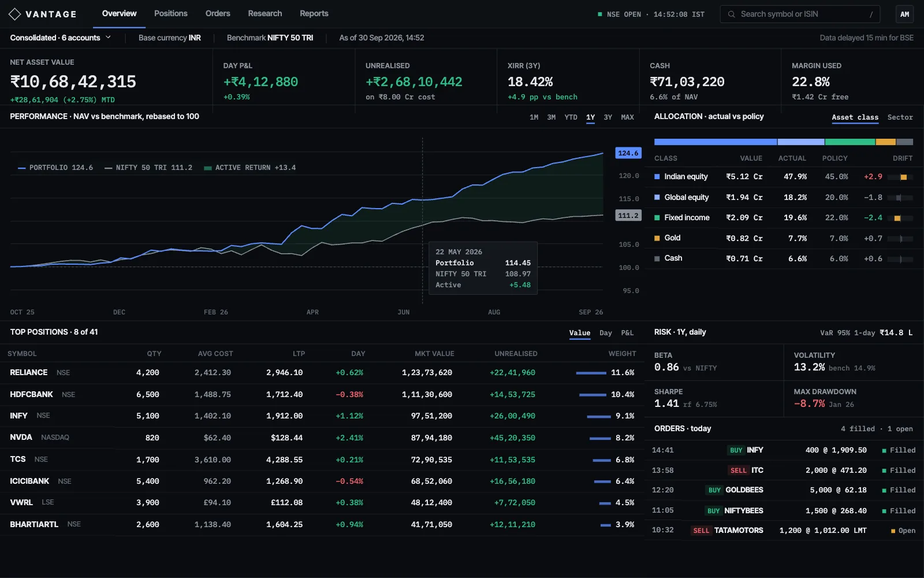Viewport: 924px width, 578px height.
Task: Switch chart range to 3Y
Action: tap(608, 117)
